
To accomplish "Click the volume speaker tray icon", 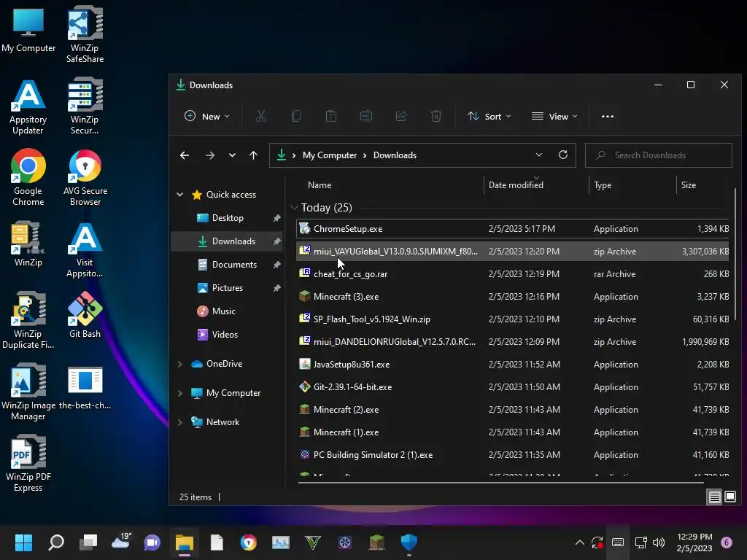I will [659, 542].
